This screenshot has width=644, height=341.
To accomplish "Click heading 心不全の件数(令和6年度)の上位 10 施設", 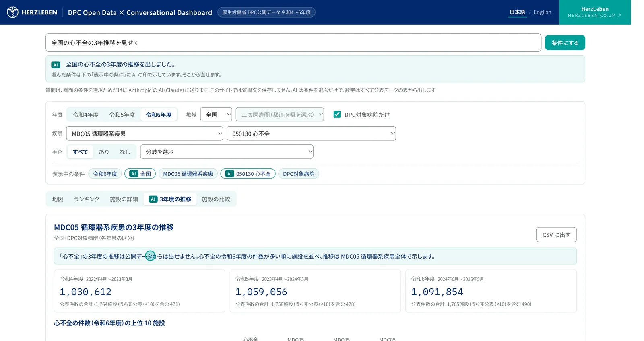I will click(109, 323).
